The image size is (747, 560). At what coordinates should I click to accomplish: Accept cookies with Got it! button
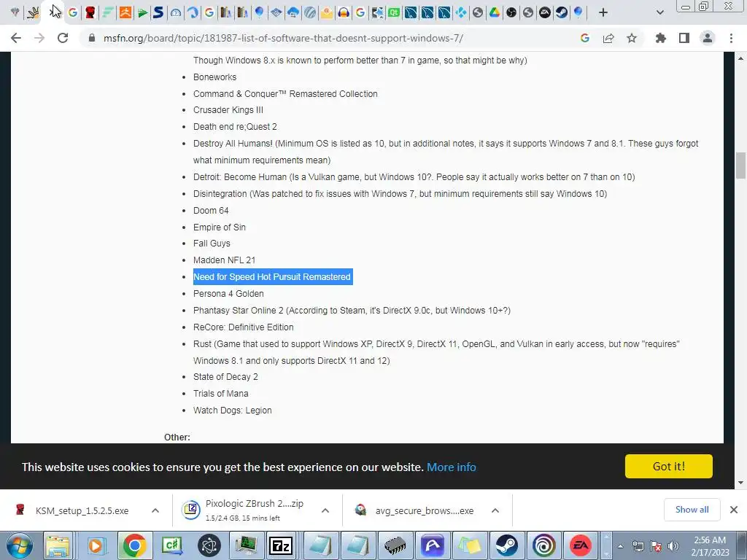click(x=668, y=466)
